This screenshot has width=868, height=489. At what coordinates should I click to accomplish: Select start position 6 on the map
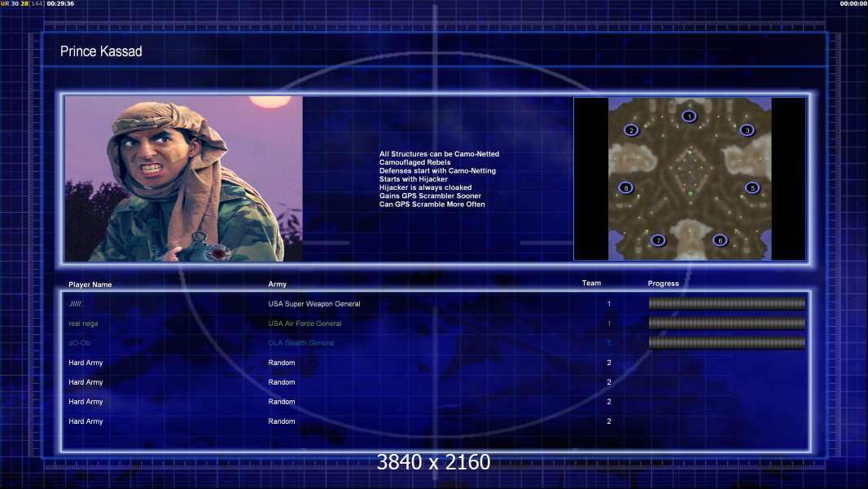point(720,240)
